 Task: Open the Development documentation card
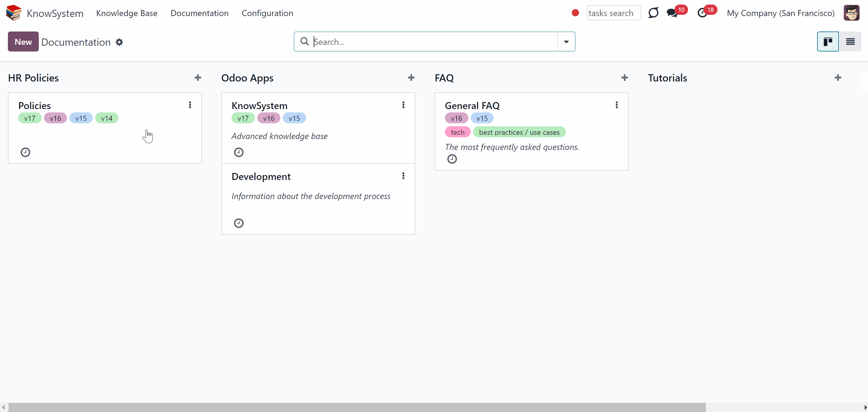pos(318,199)
